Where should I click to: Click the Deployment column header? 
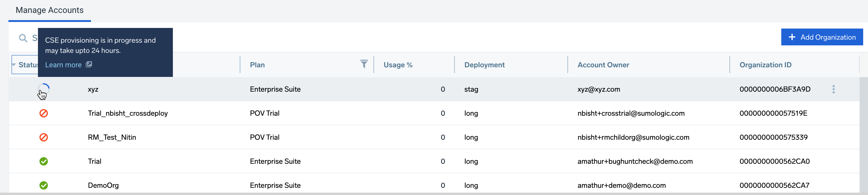click(x=484, y=65)
